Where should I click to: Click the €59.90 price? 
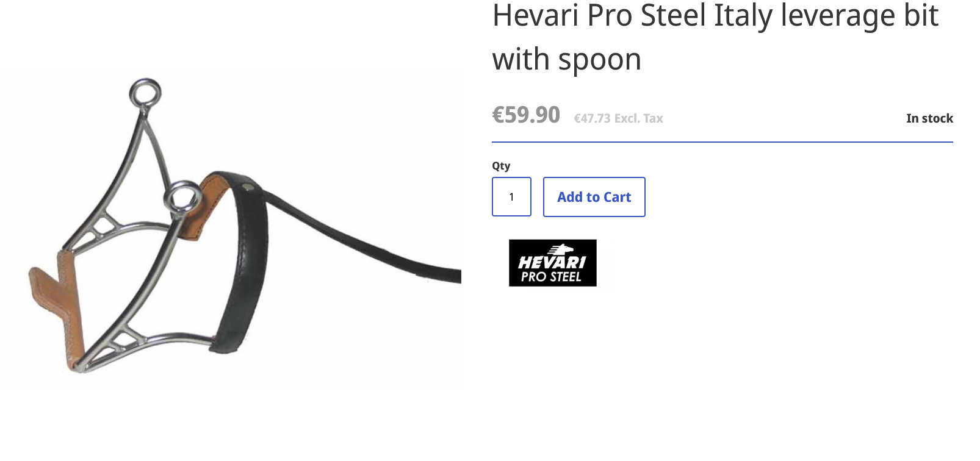click(526, 115)
